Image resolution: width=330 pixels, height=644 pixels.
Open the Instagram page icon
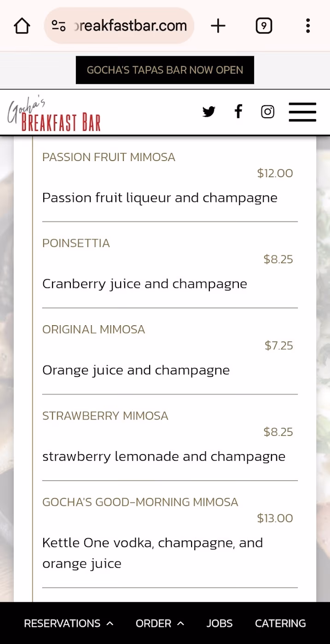point(267,112)
